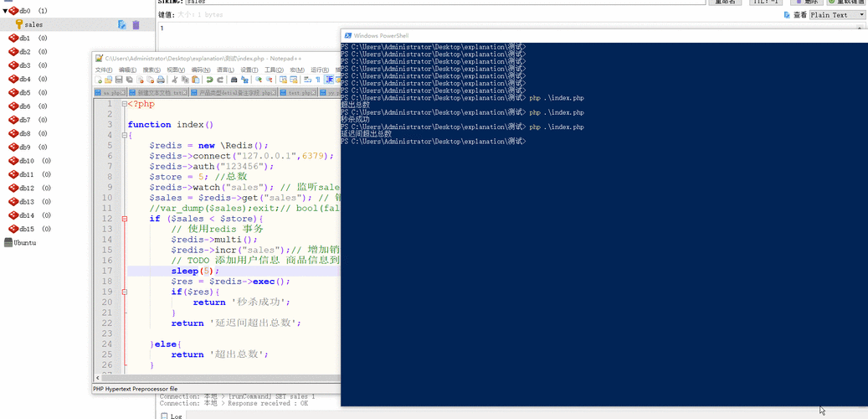Screen dimensions: 868x419
Task: Open Notepad++ 宏(M) menu
Action: [297, 70]
